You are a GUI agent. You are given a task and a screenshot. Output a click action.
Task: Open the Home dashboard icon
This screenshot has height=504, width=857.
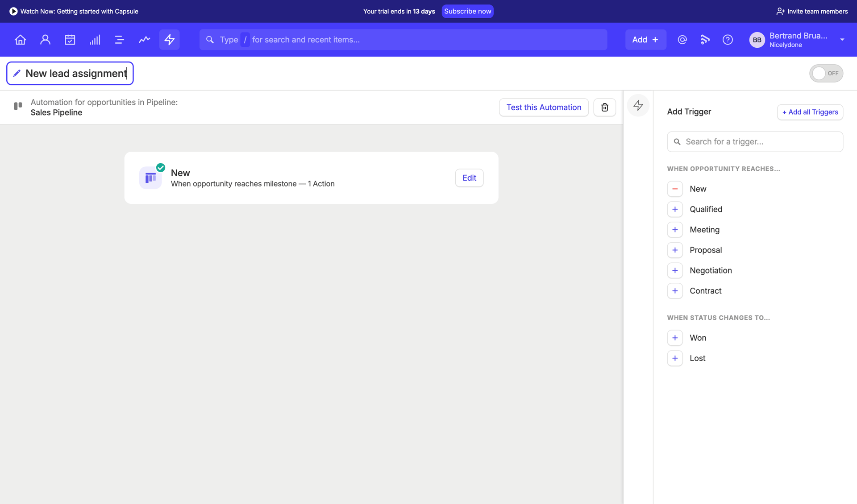click(x=20, y=39)
